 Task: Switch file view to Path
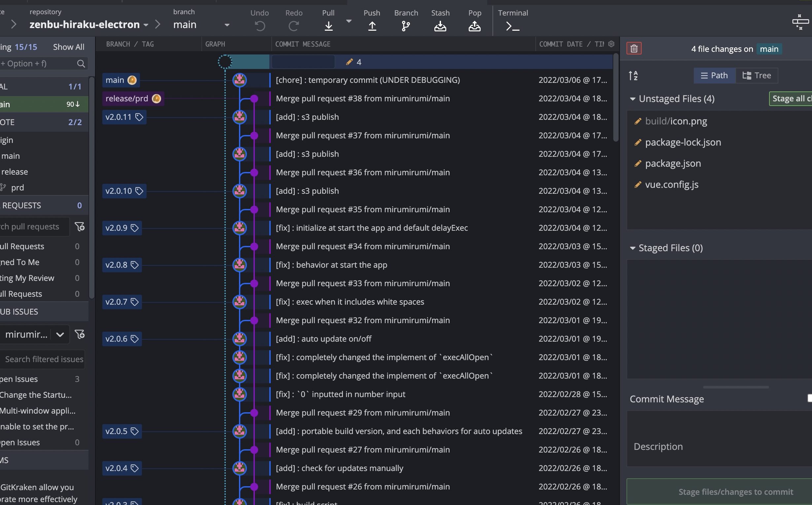tap(714, 76)
